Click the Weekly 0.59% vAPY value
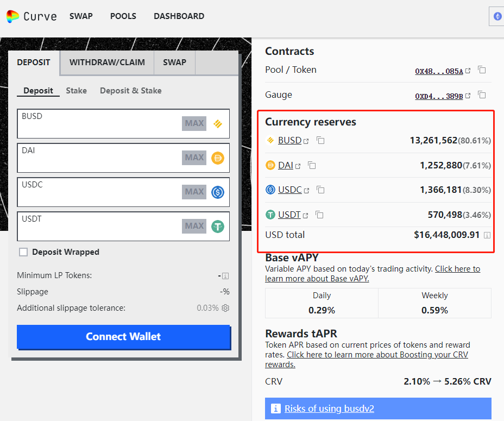This screenshot has width=504, height=421. pos(434,310)
